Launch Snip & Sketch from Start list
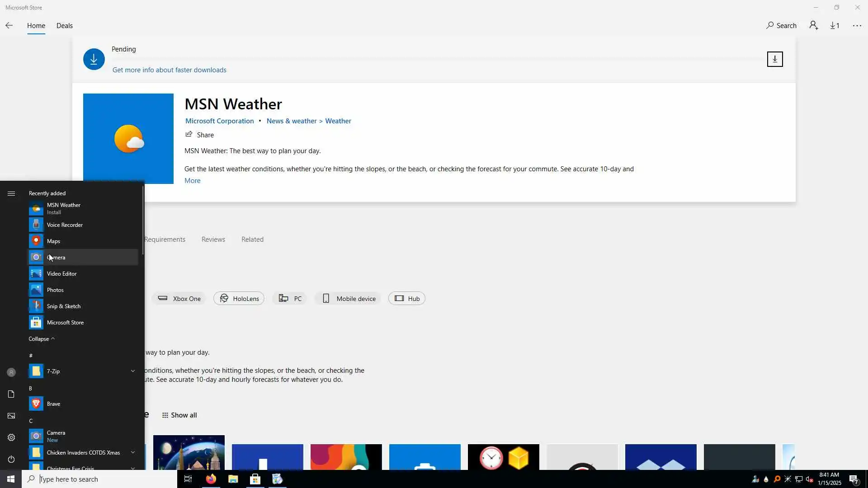868x488 pixels. click(x=63, y=306)
